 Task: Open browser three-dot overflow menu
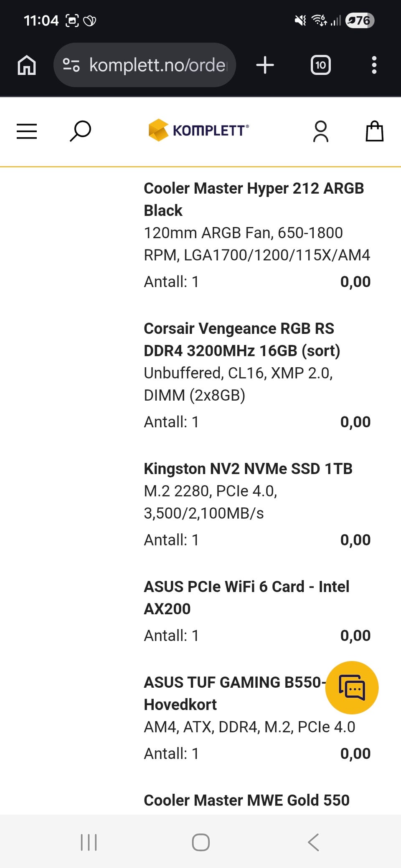[374, 65]
